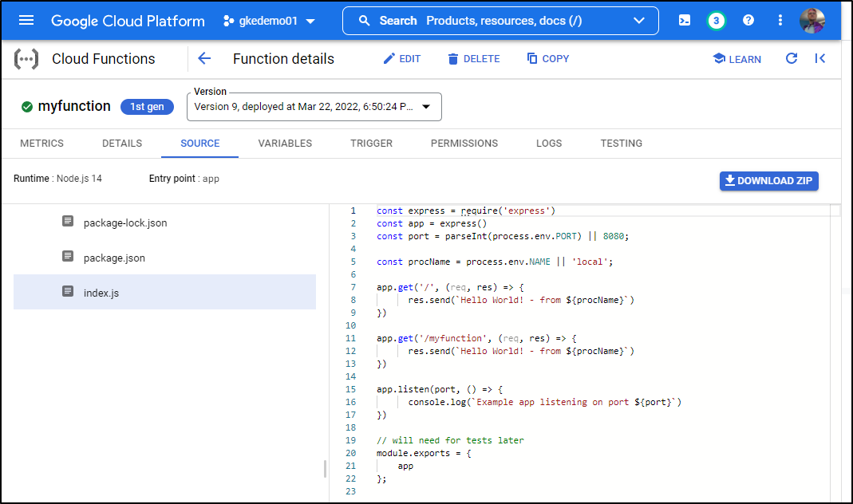Viewport: 853px width, 504px height.
Task: Click the package.json file icon
Action: click(68, 256)
